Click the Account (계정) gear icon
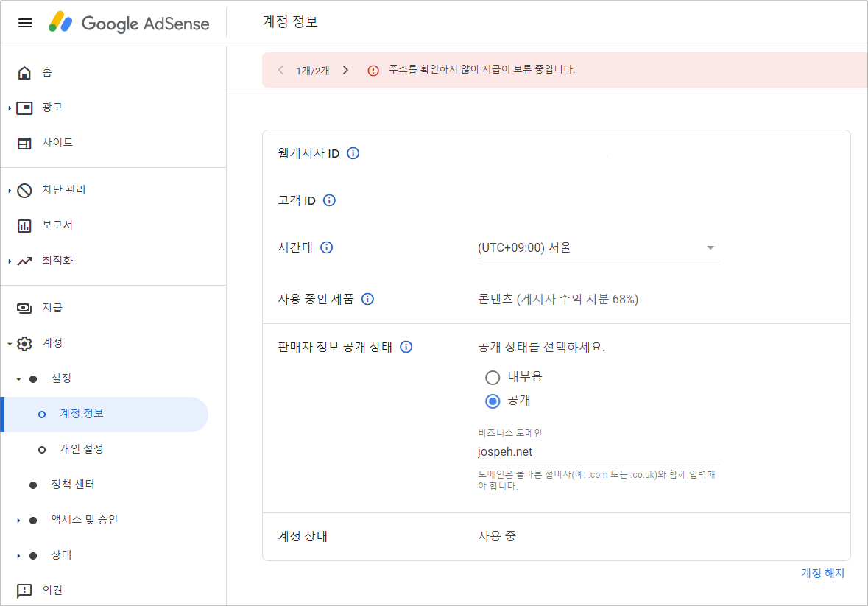Screen dimensions: 868x606 [x=24, y=343]
